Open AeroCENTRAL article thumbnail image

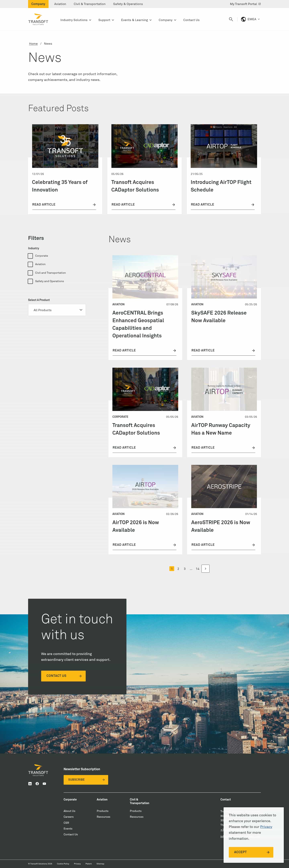(x=145, y=277)
